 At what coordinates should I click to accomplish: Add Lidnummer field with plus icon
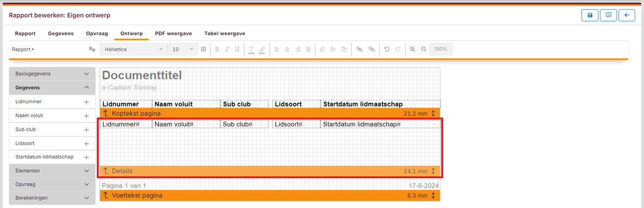(86, 102)
